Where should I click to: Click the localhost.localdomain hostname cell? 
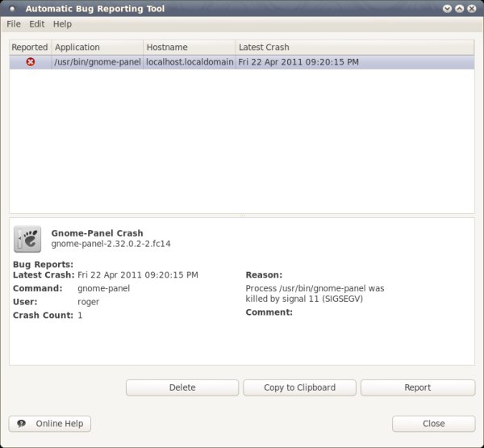190,62
